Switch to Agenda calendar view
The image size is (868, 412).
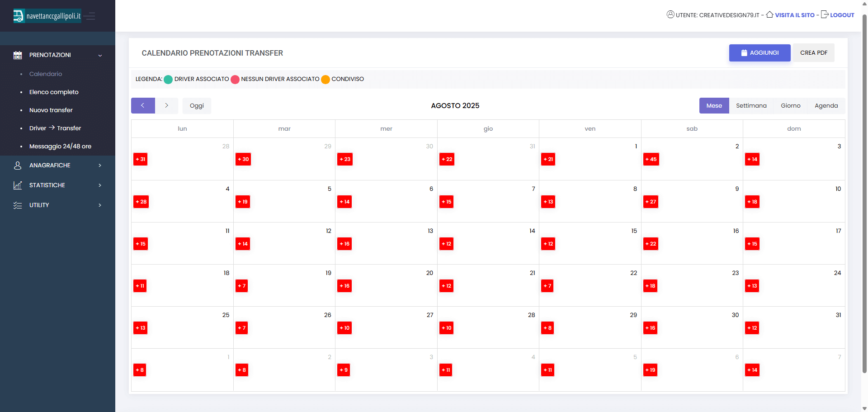[x=826, y=105]
